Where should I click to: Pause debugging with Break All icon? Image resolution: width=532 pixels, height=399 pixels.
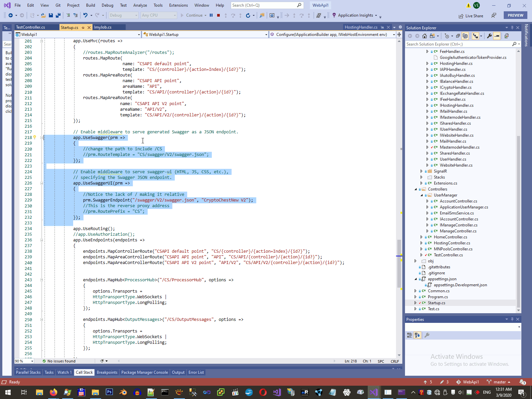(x=211, y=15)
